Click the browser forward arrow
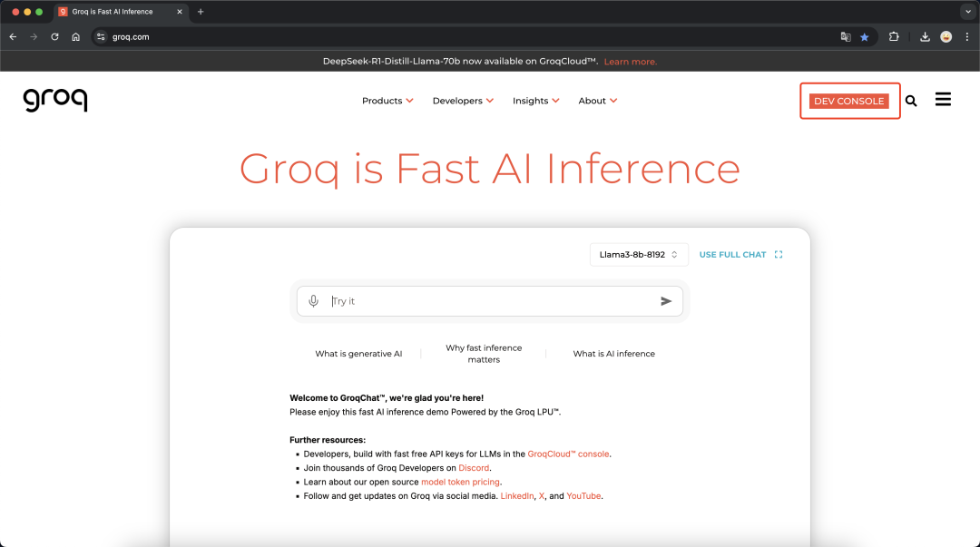 pos(34,37)
